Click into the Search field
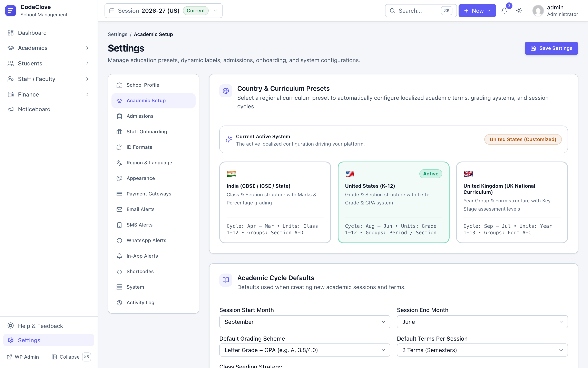Screen dimensions: 588x368 pyautogui.click(x=421, y=11)
